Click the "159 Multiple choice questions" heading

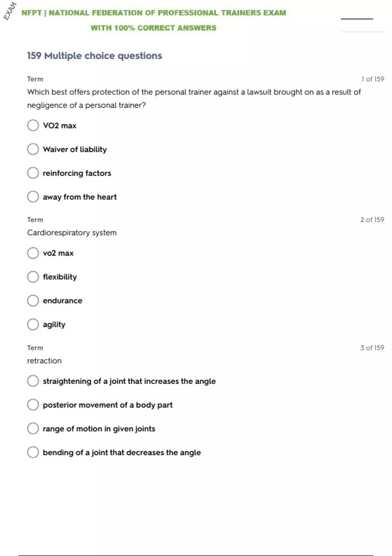(94, 56)
